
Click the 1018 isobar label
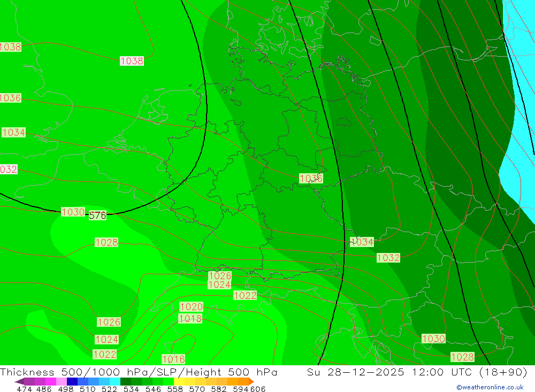click(x=190, y=319)
